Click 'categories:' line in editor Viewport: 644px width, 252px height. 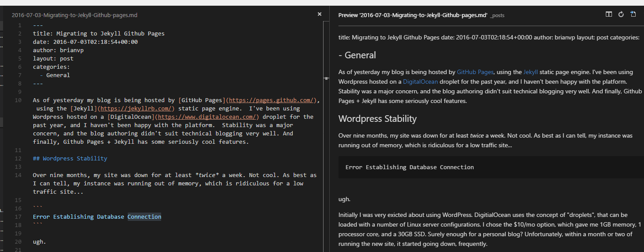coord(51,67)
